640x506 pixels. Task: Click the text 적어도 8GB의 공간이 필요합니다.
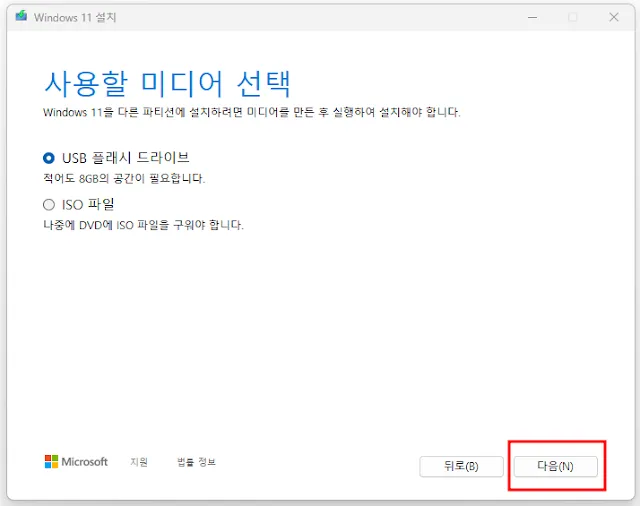(124, 178)
